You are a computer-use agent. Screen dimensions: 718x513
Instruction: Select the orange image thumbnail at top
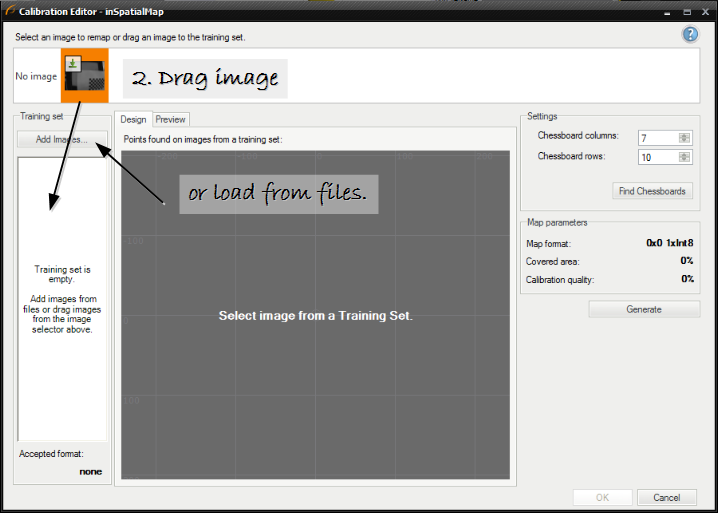pos(84,77)
